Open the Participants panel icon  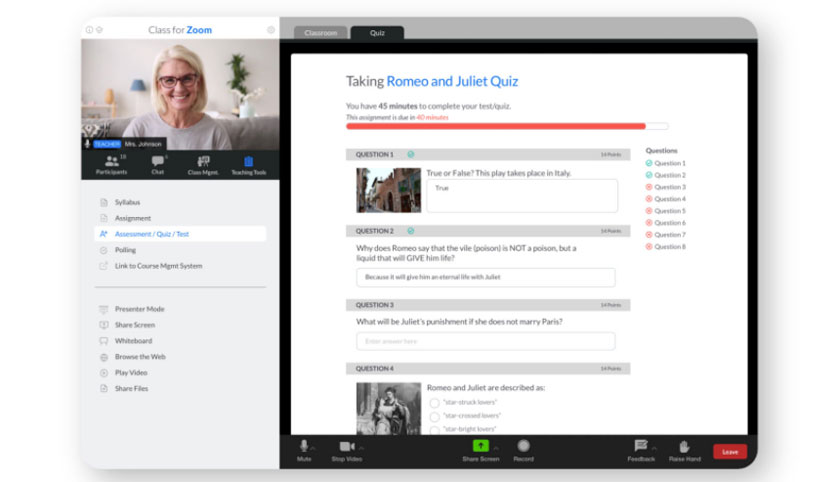pyautogui.click(x=112, y=161)
